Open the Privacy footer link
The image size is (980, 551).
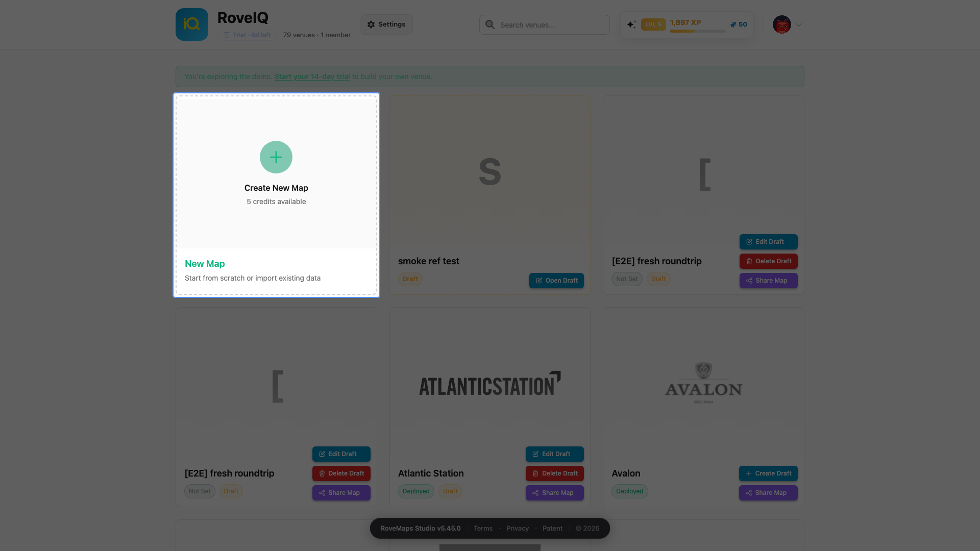[518, 529]
